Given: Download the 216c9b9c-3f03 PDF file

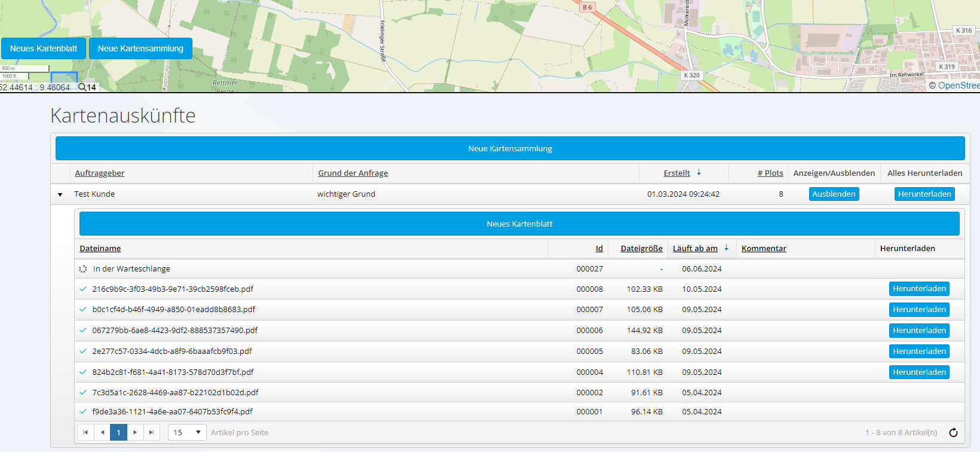Looking at the screenshot, I should click(x=919, y=289).
